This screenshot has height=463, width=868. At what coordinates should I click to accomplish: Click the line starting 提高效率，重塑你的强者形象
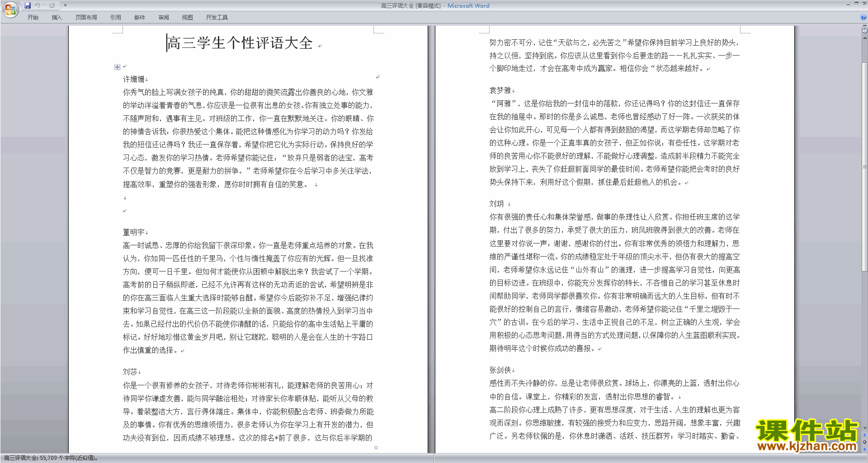[x=216, y=184]
